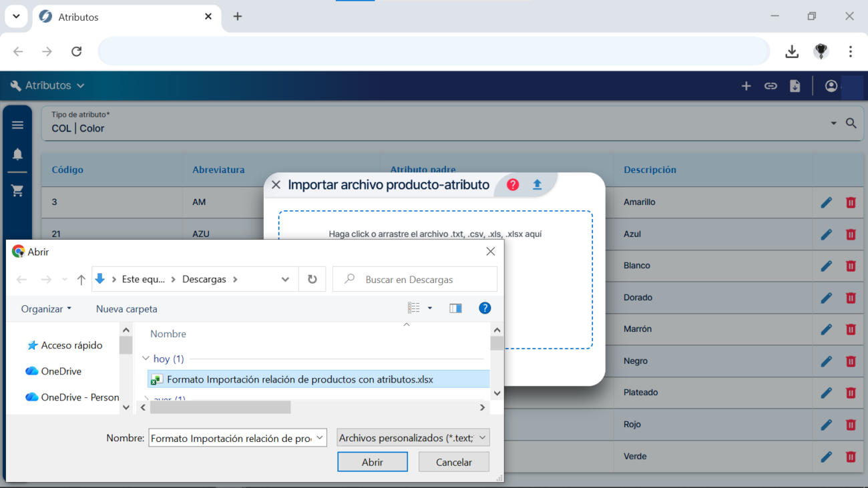The height and width of the screenshot is (488, 868).
Task: Collapse the hoy (1) file group
Action: pos(146,358)
